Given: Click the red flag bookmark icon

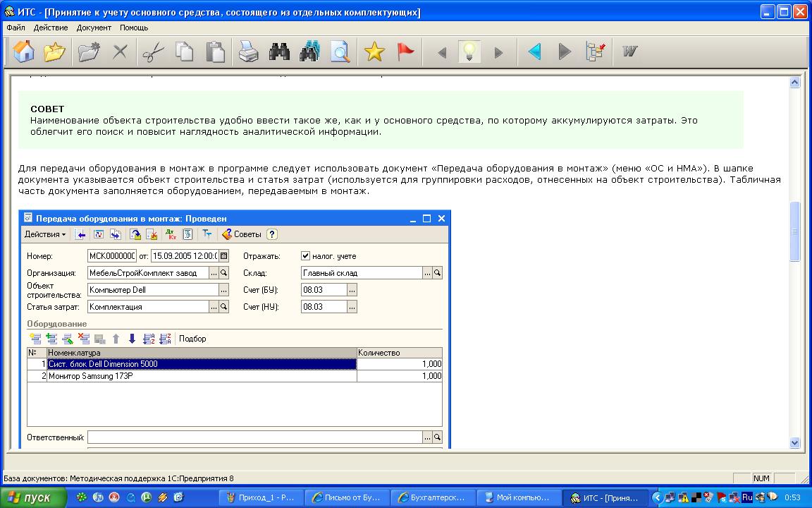Looking at the screenshot, I should (405, 52).
